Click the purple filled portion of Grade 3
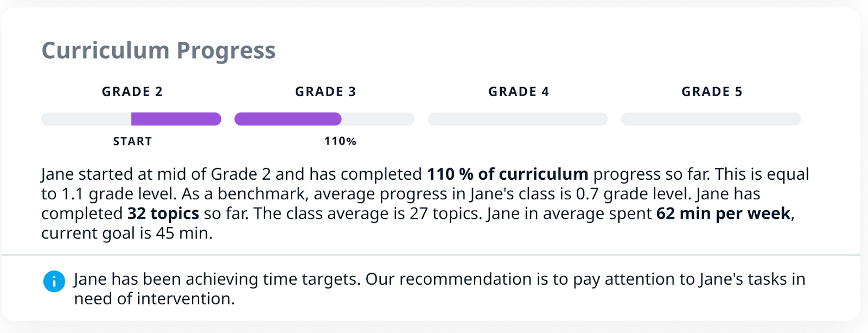Image resolution: width=868 pixels, height=333 pixels. click(288, 119)
